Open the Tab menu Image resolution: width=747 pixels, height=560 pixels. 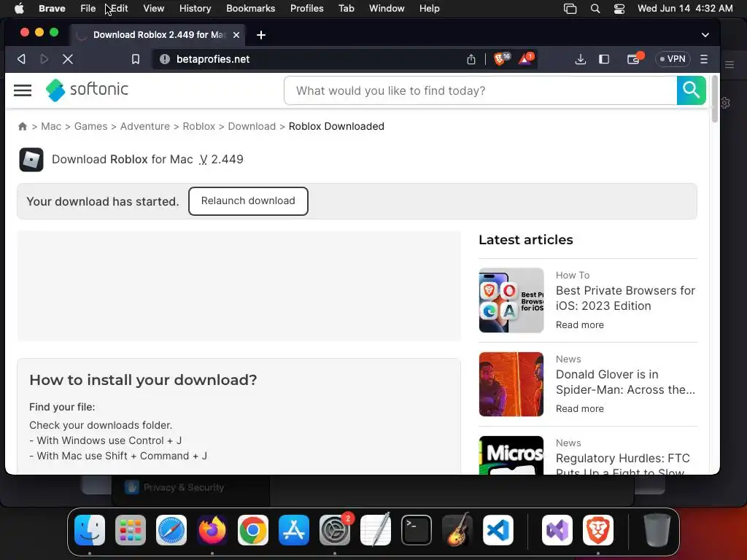pyautogui.click(x=347, y=8)
